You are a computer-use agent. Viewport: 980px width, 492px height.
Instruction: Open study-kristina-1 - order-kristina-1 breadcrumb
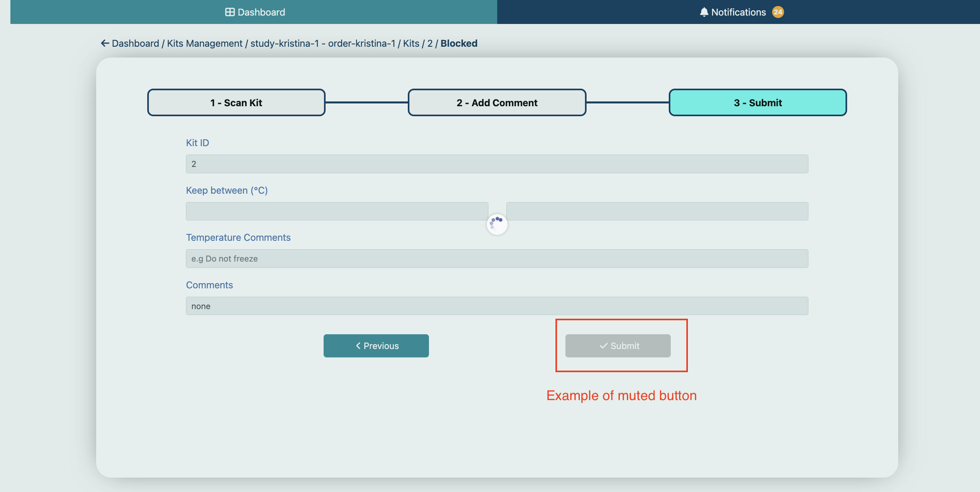323,43
